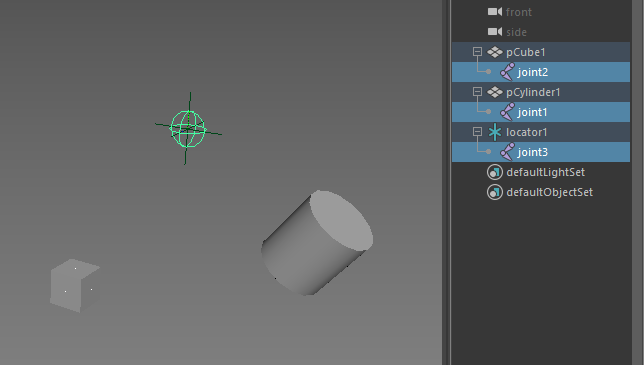Select the locator1 node name
The width and height of the screenshot is (644, 365).
527,132
